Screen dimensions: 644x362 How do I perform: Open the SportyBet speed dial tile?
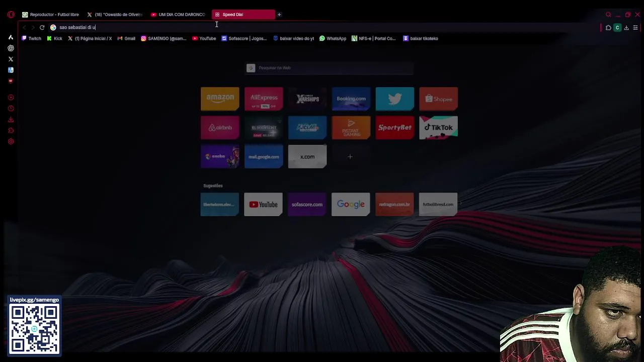(395, 128)
